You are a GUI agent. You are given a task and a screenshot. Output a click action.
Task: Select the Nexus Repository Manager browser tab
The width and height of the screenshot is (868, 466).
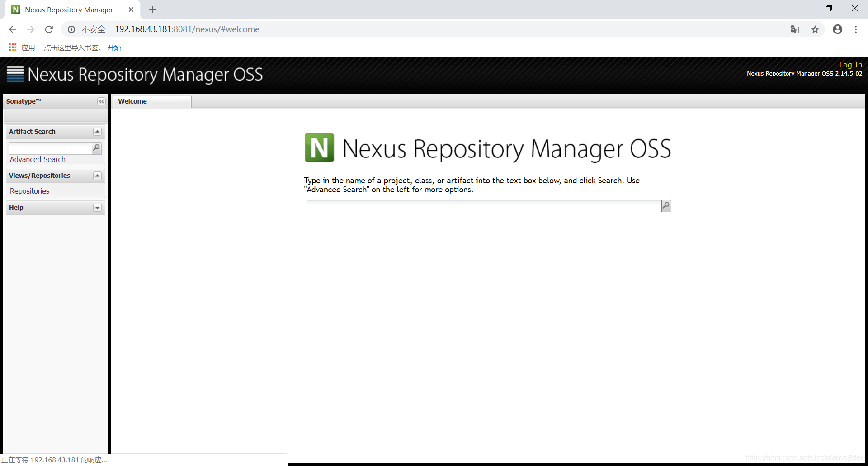point(72,10)
